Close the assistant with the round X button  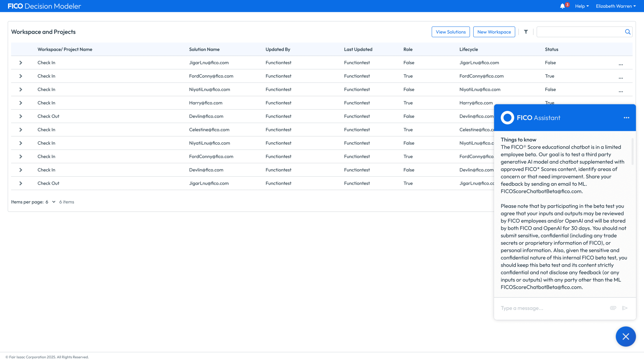point(626,336)
